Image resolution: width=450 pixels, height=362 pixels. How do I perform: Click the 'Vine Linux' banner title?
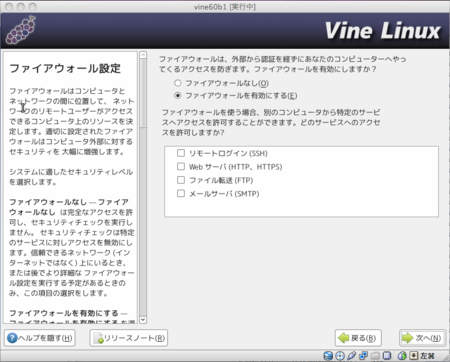(x=383, y=31)
